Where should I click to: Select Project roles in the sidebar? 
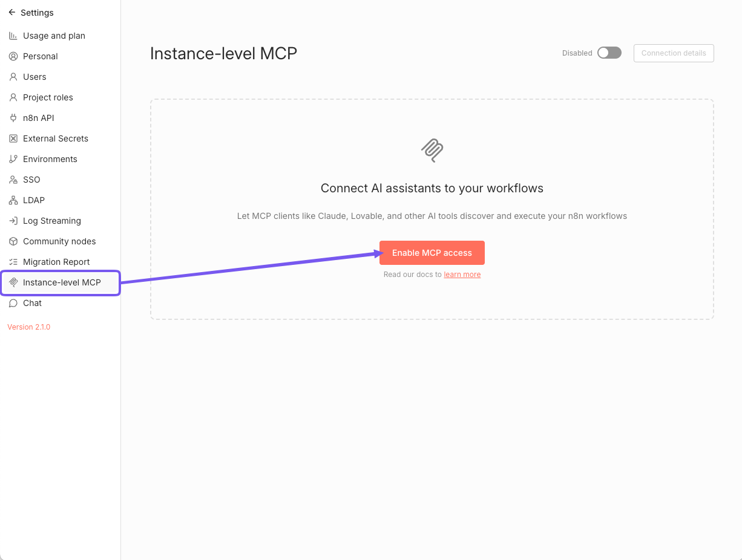(x=48, y=97)
